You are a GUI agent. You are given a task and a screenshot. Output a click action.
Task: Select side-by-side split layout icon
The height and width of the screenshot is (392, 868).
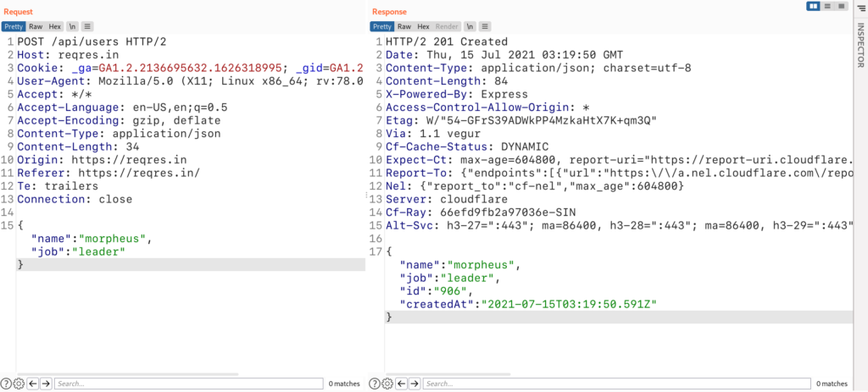pos(814,6)
